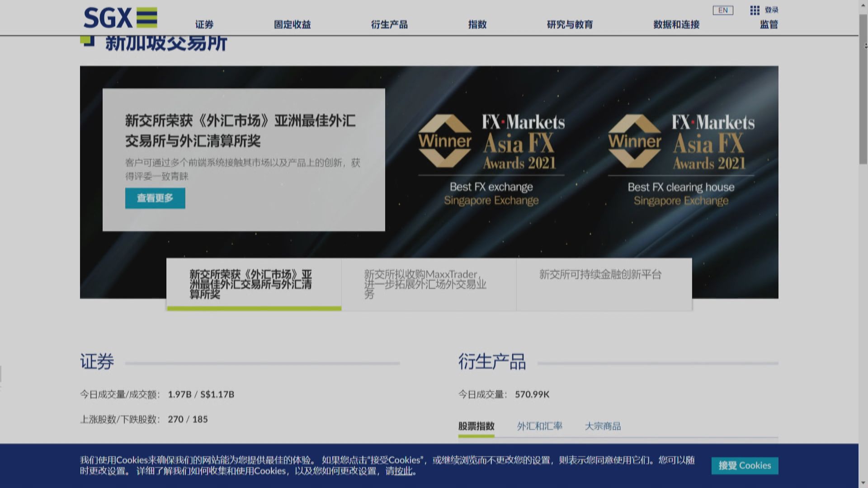Switch to 大宗商品 tab
868x488 pixels.
(603, 426)
